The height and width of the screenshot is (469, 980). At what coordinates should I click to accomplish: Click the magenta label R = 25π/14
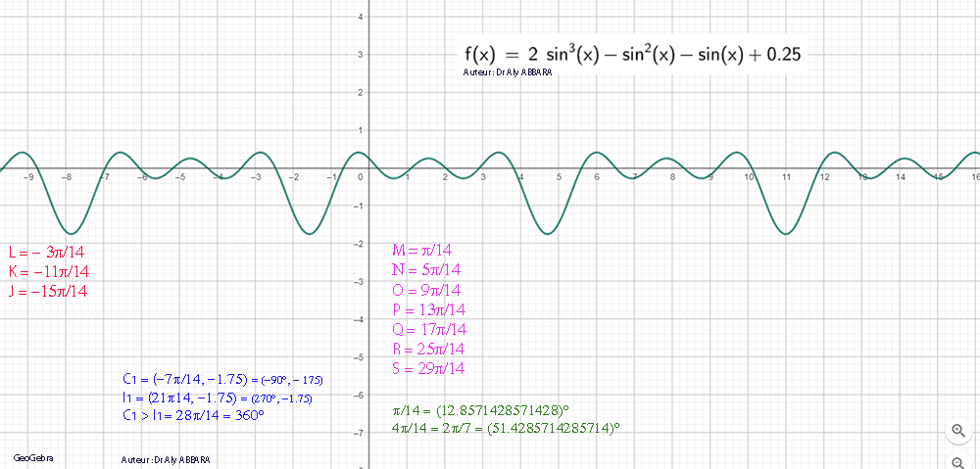click(428, 349)
